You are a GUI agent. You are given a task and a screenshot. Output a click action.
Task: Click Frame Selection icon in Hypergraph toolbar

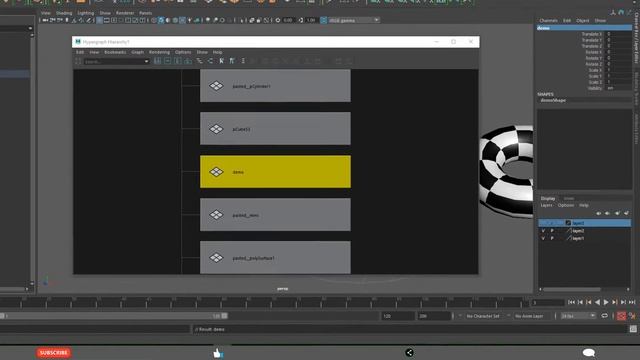point(168,61)
